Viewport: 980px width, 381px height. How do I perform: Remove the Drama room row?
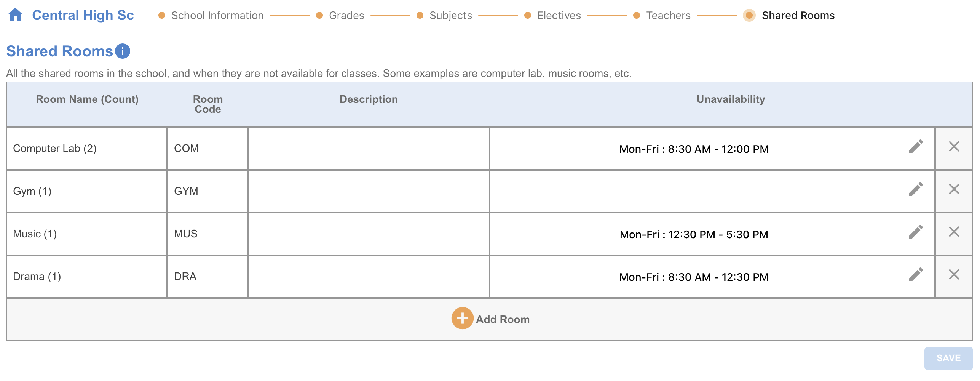click(x=954, y=275)
